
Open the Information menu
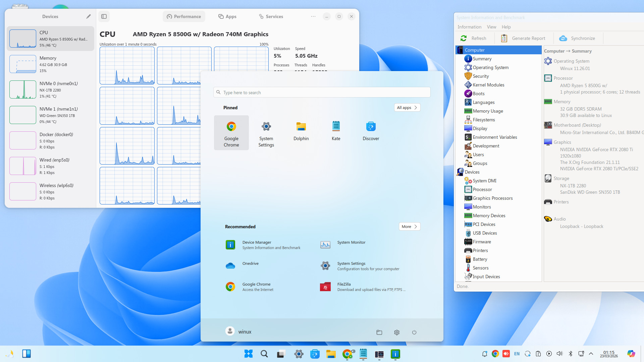tap(469, 27)
